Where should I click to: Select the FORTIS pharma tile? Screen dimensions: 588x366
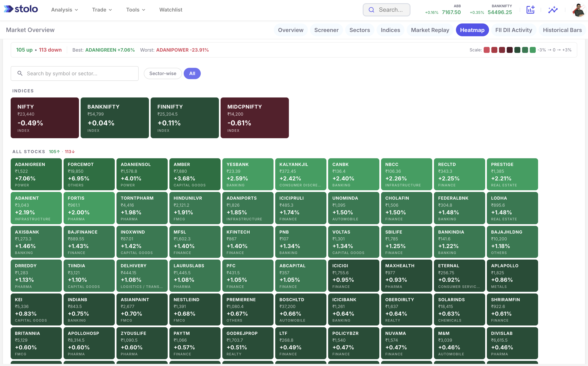89,208
